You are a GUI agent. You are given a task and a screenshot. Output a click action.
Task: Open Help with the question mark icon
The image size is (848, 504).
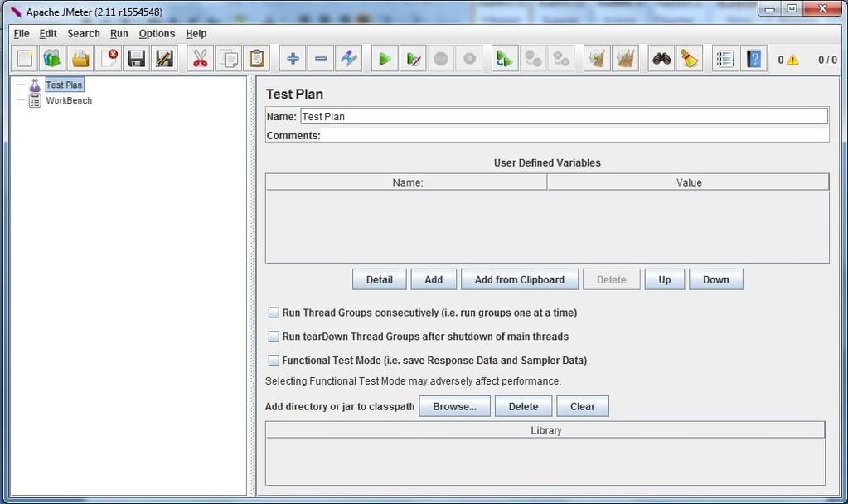click(754, 58)
